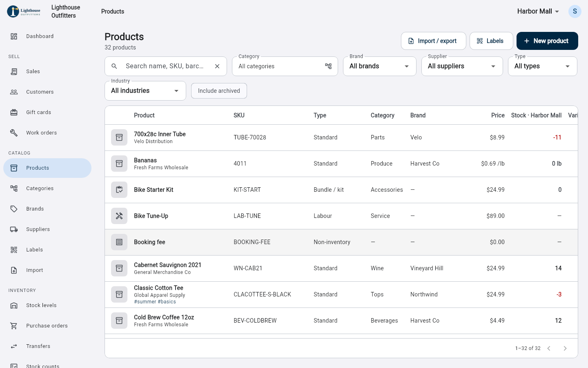Expand the Industry filter dropdown
This screenshot has height=368, width=588.
[x=145, y=91]
